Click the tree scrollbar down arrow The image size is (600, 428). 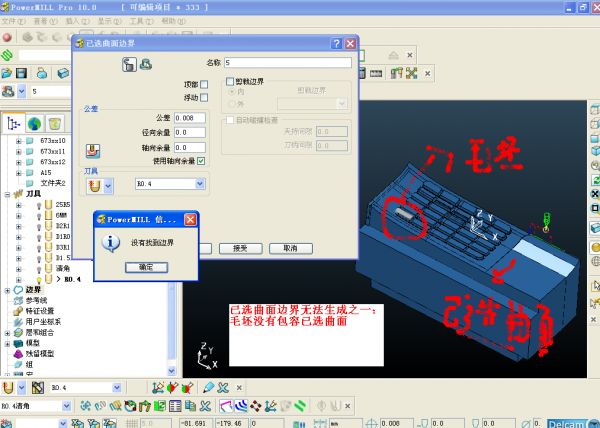pyautogui.click(x=172, y=370)
